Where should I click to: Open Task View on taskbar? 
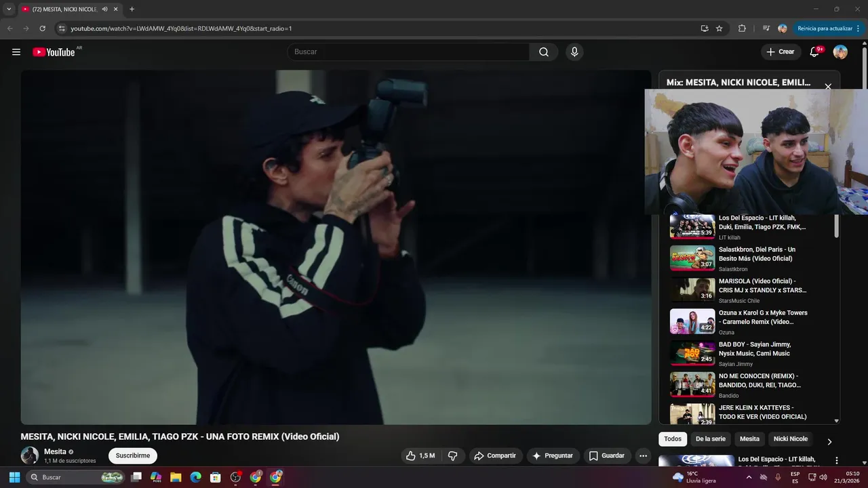(136, 477)
